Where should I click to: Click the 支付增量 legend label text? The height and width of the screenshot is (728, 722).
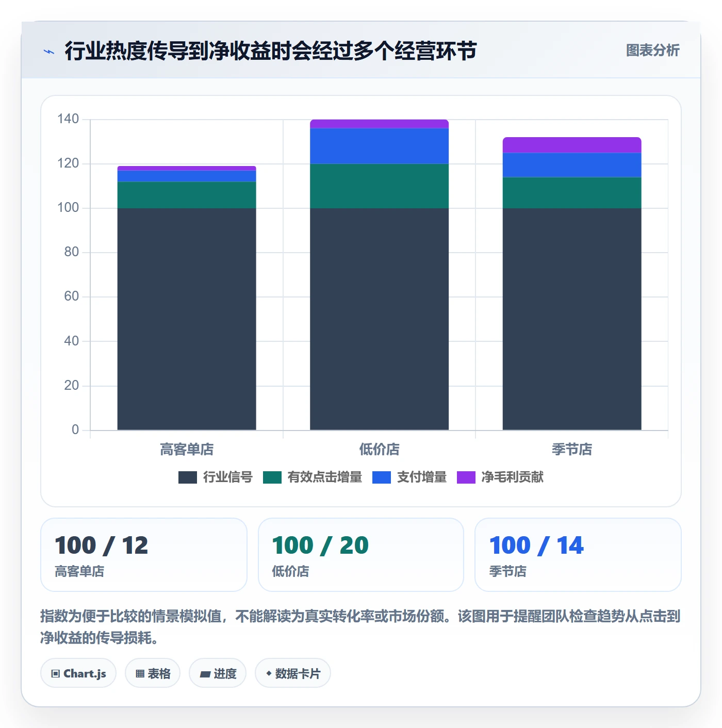coord(422,477)
